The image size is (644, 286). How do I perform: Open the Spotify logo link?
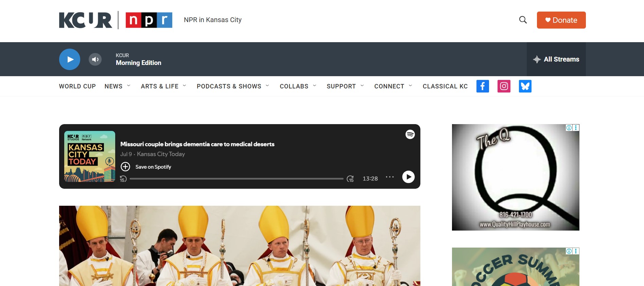click(410, 134)
